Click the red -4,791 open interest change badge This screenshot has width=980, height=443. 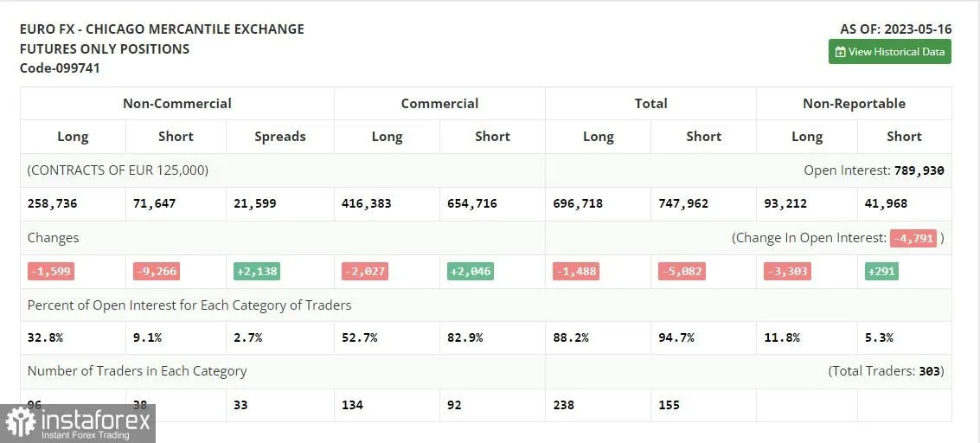point(913,238)
